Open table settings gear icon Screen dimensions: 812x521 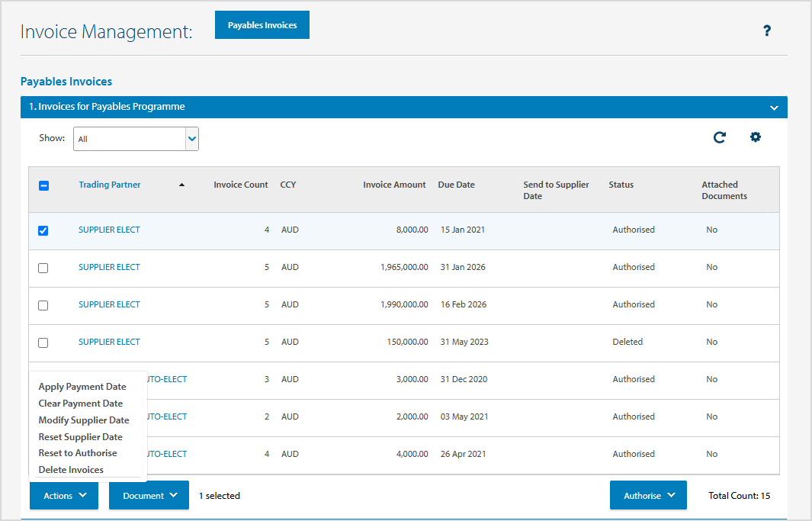coord(756,137)
